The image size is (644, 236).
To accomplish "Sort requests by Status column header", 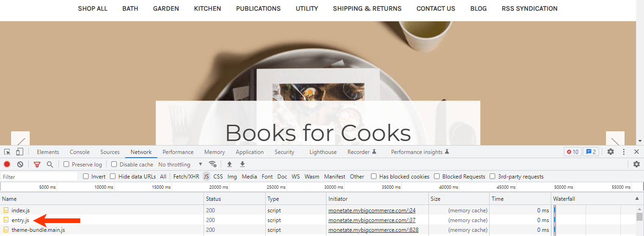I will [235, 198].
